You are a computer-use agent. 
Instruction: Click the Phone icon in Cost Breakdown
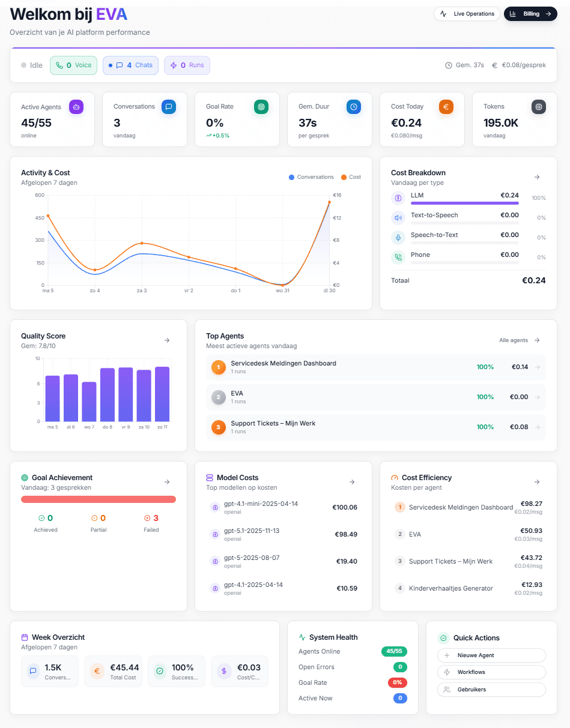pos(398,257)
